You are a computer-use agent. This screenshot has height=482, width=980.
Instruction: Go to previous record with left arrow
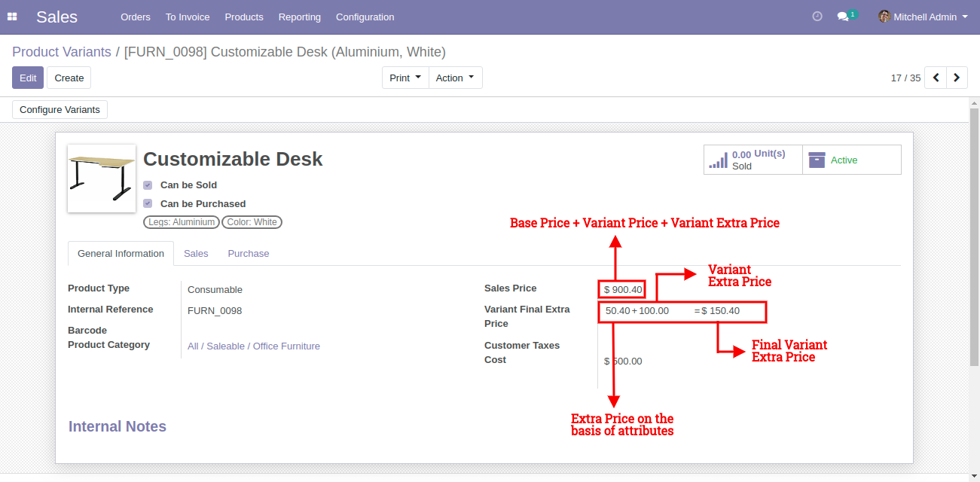[935, 78]
